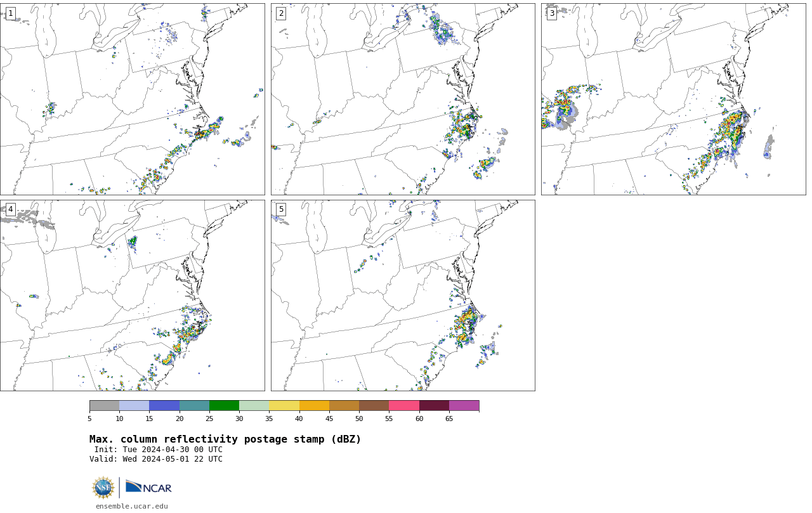Click the Max. column reflectivity title
This screenshot has height=513, width=812.
[225, 439]
